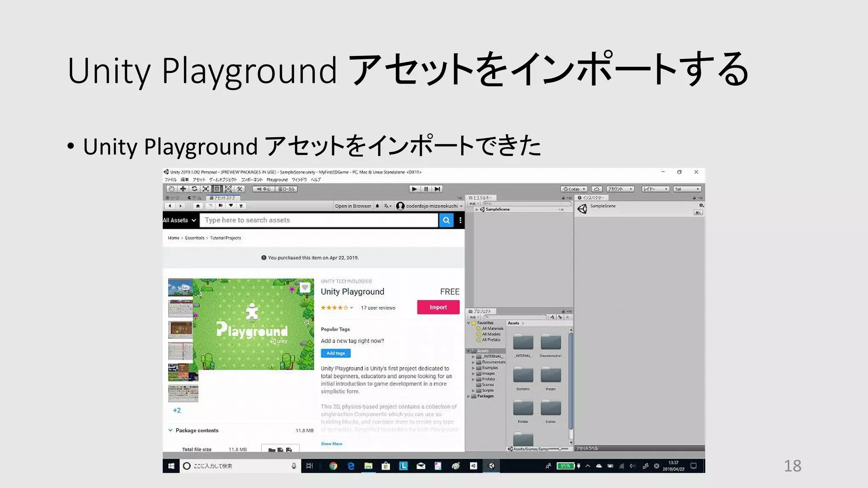Select the first screenshot thumbnail

click(181, 287)
